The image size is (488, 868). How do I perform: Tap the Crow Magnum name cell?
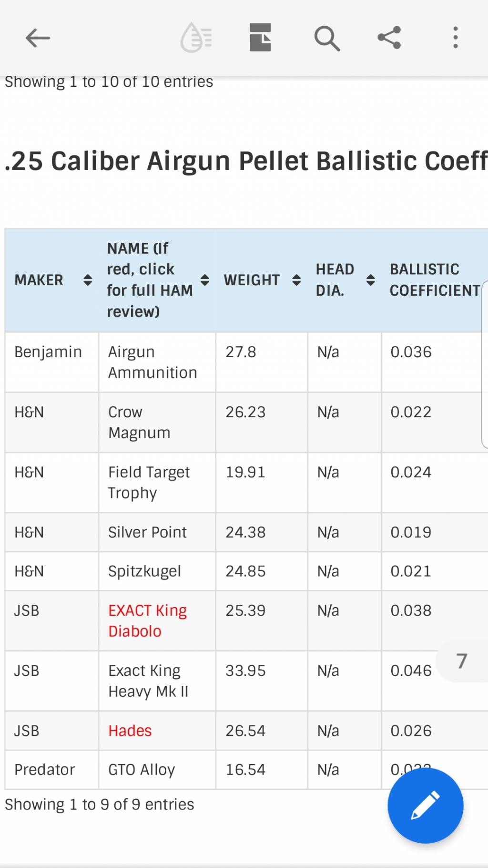(157, 423)
